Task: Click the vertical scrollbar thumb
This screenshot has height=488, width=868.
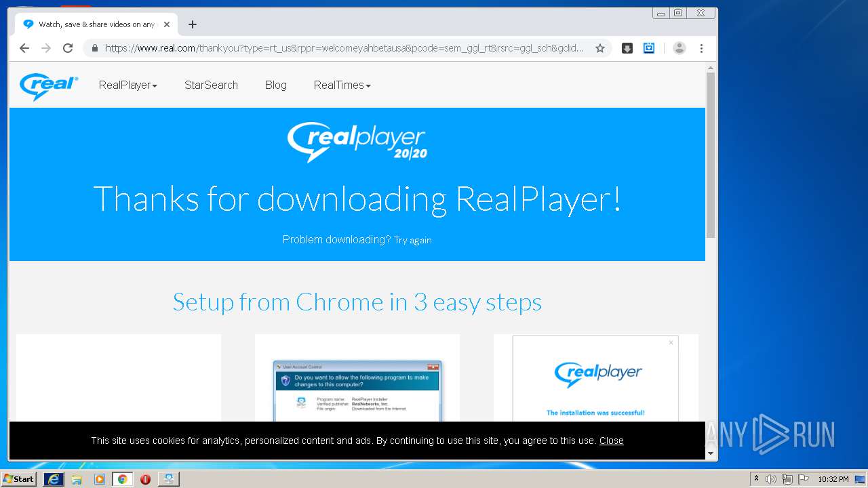Action: coord(711,155)
